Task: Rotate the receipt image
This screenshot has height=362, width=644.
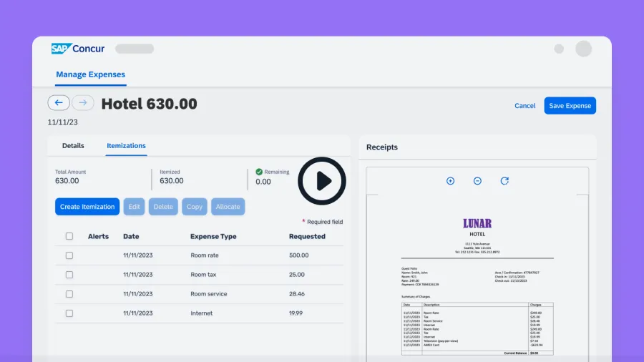Action: pos(504,181)
